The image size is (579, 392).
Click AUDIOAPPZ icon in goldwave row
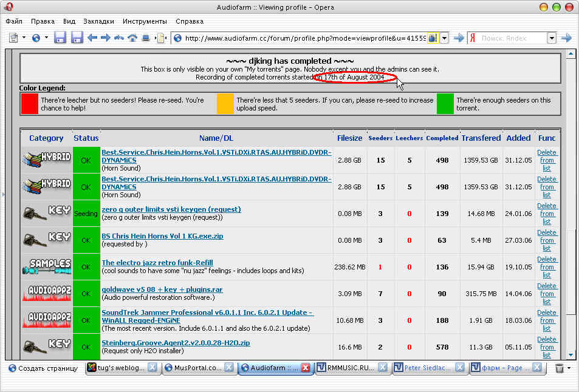point(47,294)
